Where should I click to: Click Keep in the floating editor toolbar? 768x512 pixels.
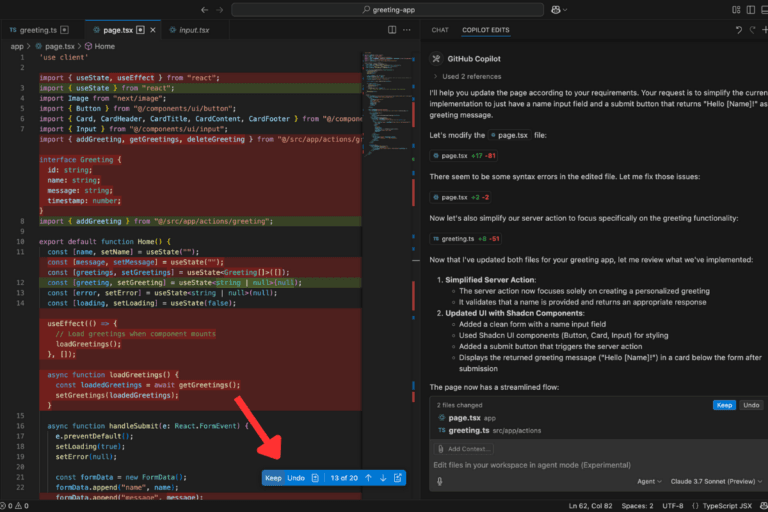pos(273,478)
